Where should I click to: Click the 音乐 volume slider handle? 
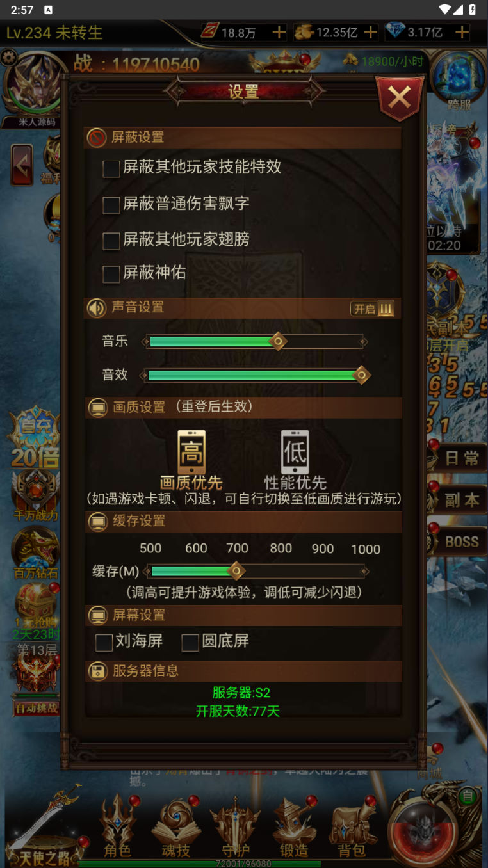(278, 341)
